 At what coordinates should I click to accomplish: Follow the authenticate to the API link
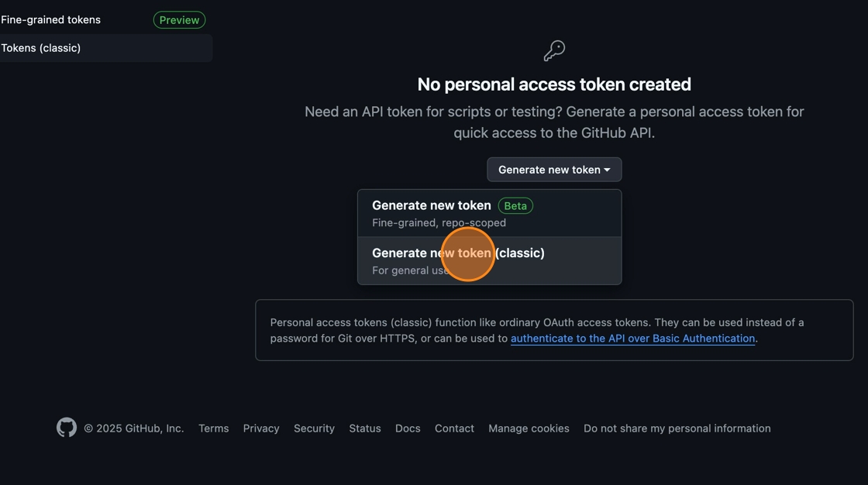632,339
